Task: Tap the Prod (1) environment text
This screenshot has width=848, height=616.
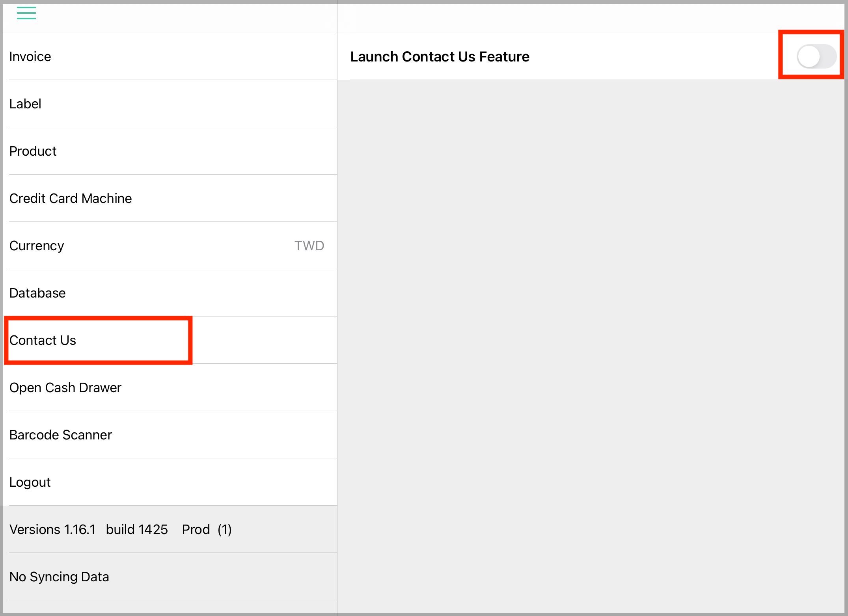Action: pyautogui.click(x=207, y=529)
